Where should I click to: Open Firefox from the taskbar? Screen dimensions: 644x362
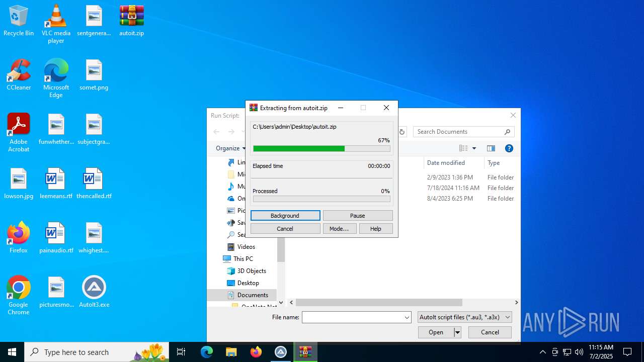(x=256, y=352)
